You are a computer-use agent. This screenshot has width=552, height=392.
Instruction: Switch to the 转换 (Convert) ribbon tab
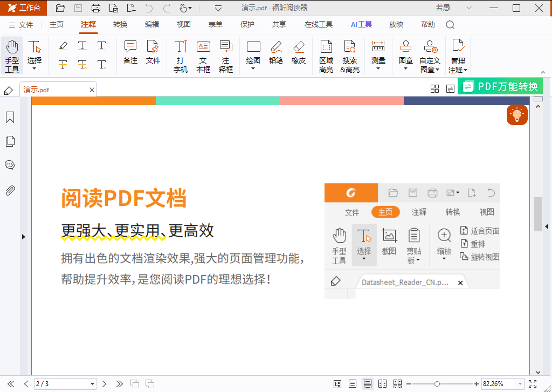120,24
